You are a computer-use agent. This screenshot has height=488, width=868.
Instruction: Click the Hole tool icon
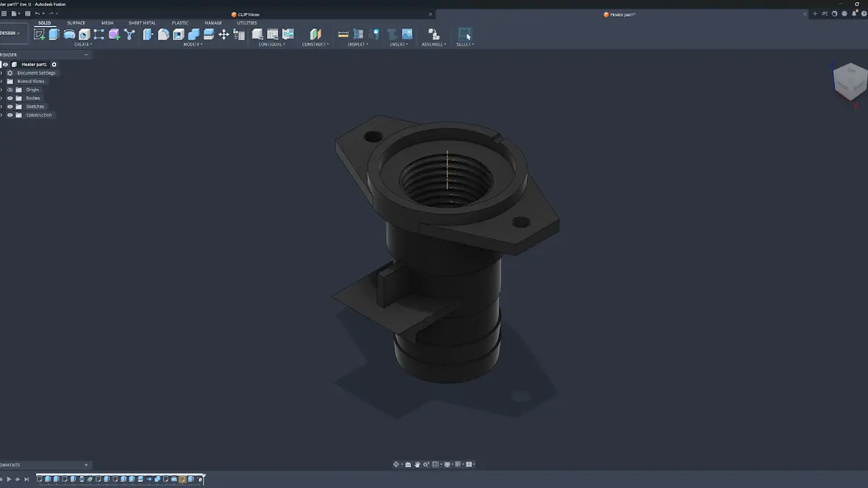(84, 34)
